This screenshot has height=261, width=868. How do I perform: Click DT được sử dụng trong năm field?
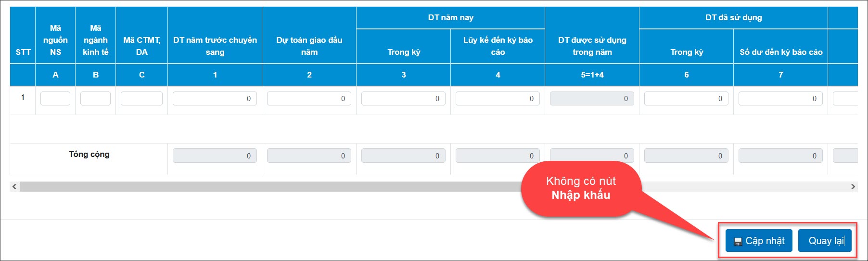pyautogui.click(x=592, y=98)
